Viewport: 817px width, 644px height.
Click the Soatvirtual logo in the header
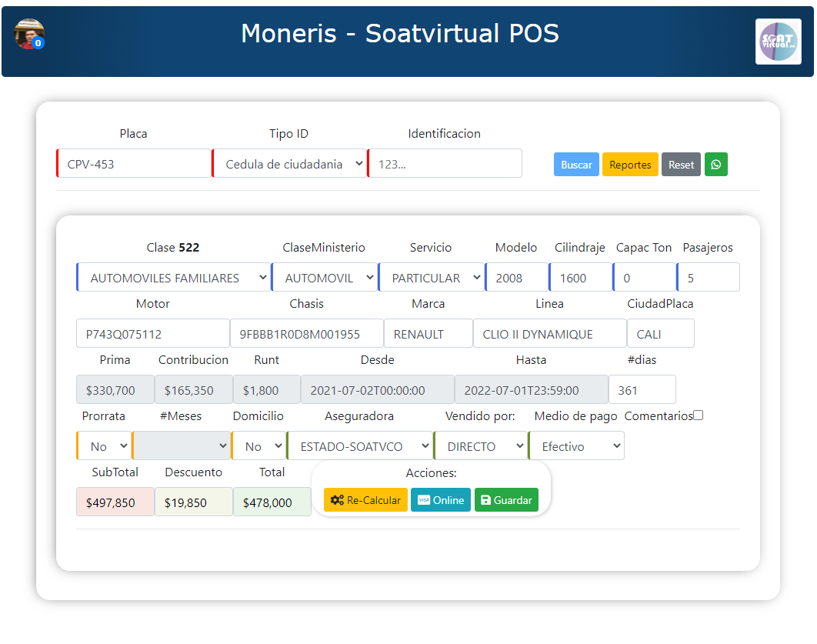tap(779, 42)
